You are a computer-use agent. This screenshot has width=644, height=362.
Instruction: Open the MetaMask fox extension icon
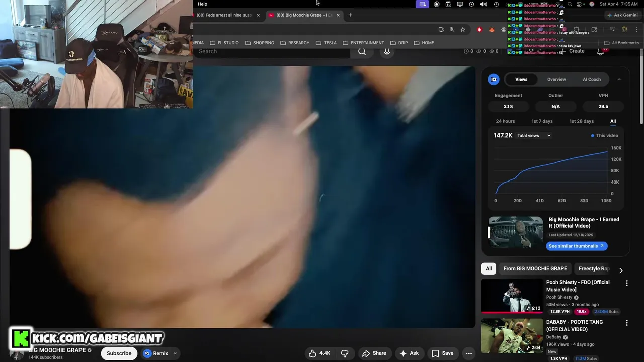click(x=492, y=30)
